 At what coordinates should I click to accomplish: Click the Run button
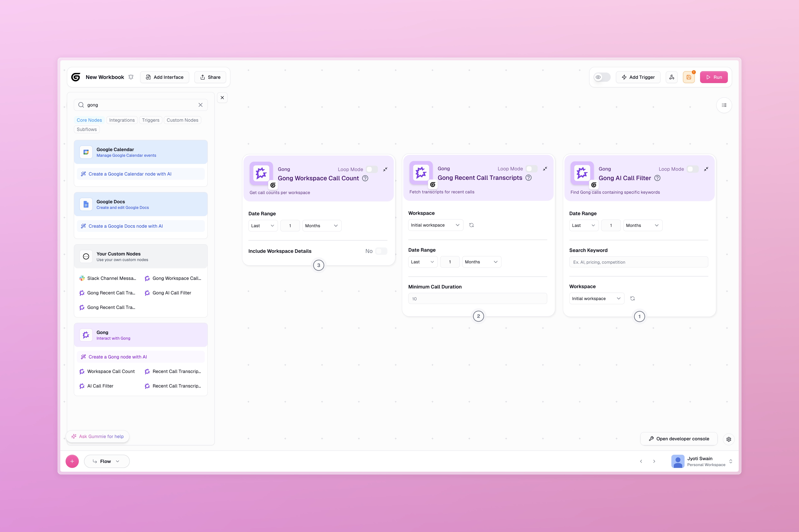tap(714, 77)
